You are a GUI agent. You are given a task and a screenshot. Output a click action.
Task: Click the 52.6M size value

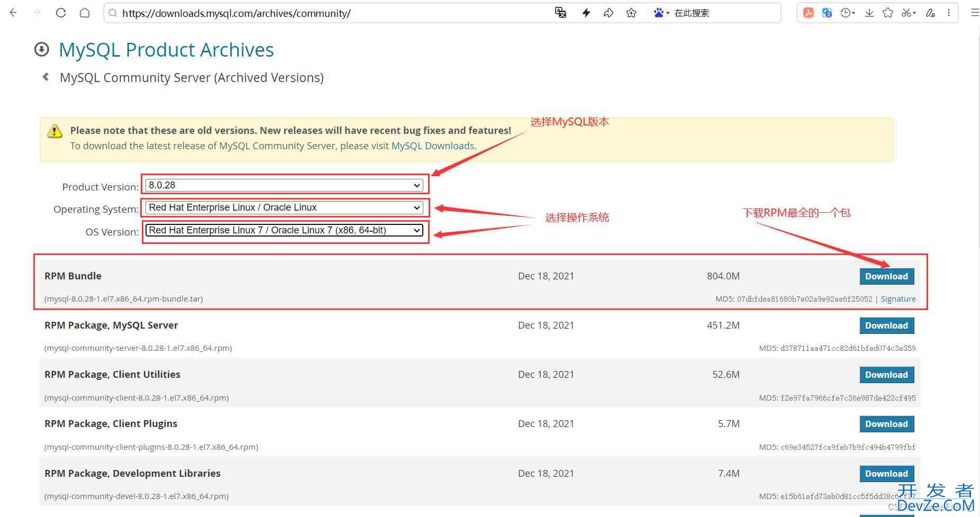[725, 374]
